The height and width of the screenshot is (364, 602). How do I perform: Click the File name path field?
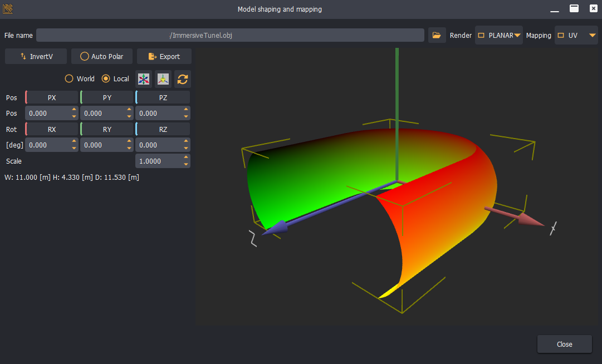click(x=230, y=35)
